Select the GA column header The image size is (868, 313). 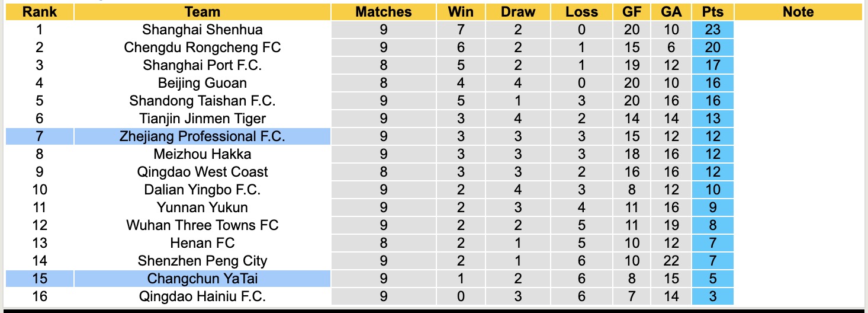click(x=672, y=12)
